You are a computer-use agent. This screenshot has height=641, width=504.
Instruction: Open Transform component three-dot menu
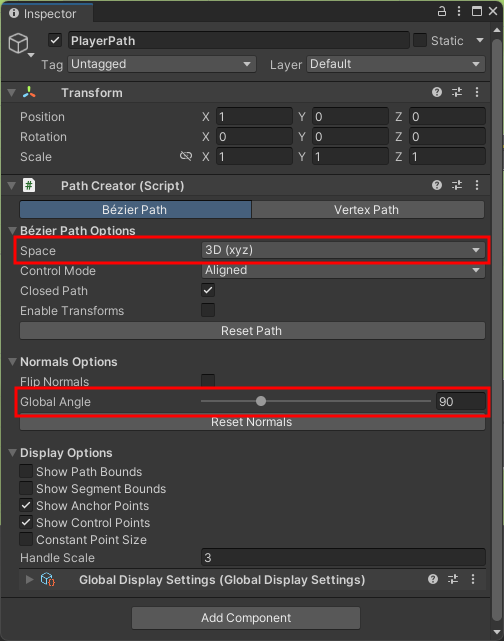[477, 92]
